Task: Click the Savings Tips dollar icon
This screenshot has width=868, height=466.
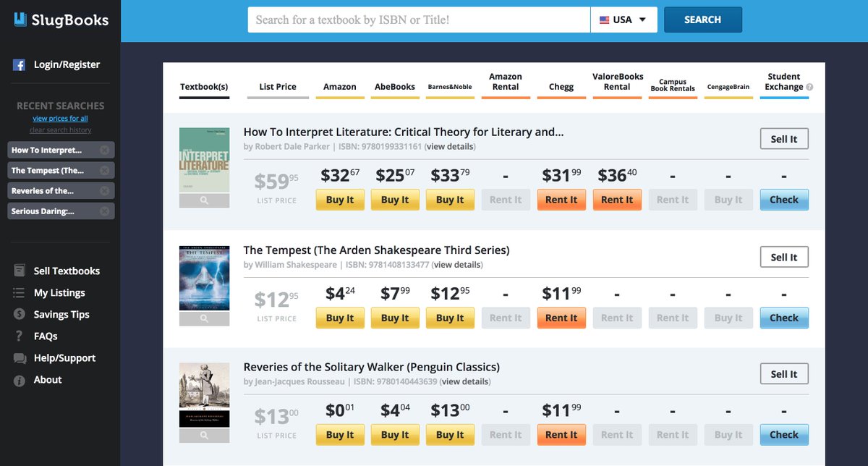Action: pos(20,314)
